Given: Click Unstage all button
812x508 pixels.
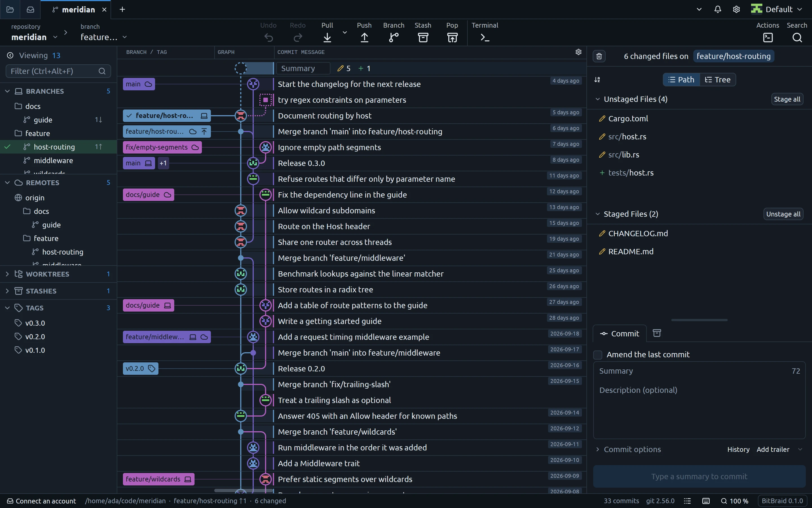Looking at the screenshot, I should [783, 214].
